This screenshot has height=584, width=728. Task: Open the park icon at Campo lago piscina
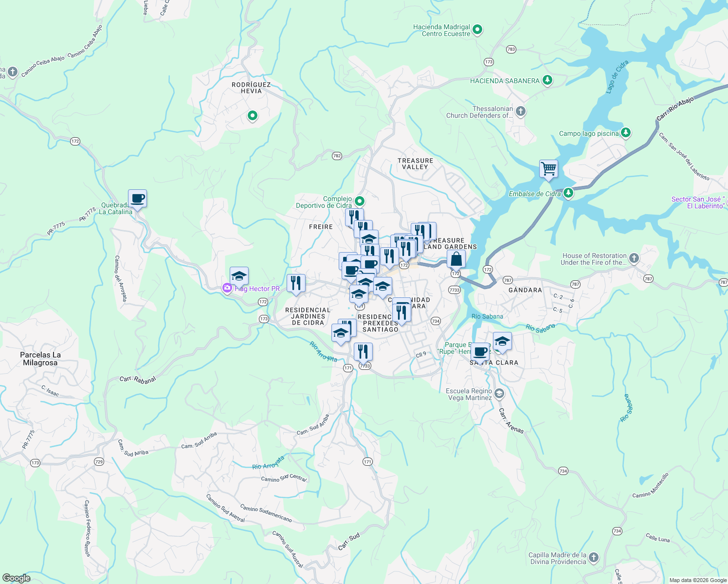coord(625,132)
